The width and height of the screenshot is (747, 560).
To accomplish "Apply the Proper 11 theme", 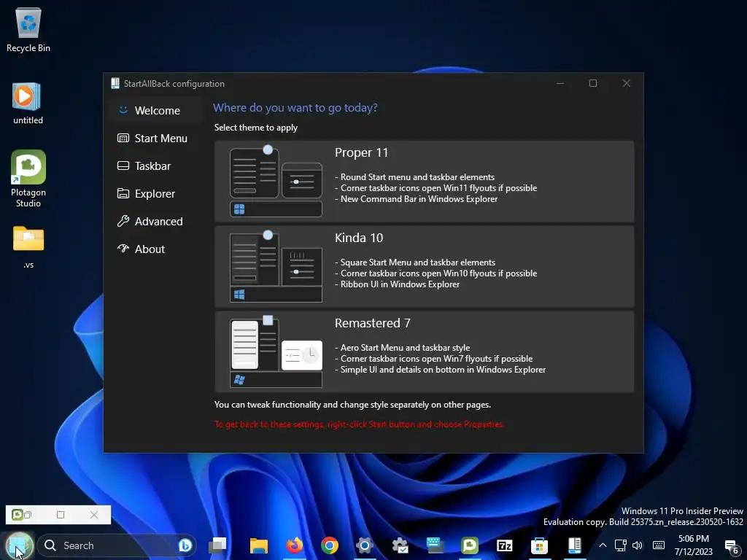I will pos(424,182).
